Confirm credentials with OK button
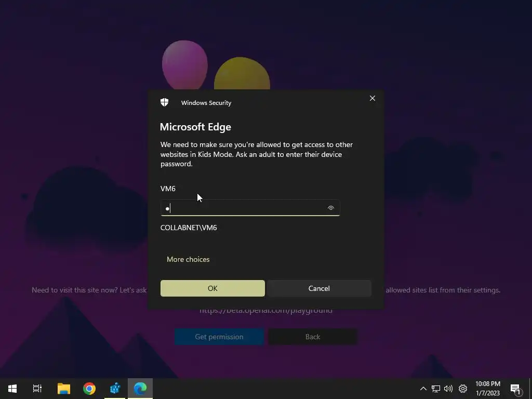The width and height of the screenshot is (532, 399). [212, 288]
